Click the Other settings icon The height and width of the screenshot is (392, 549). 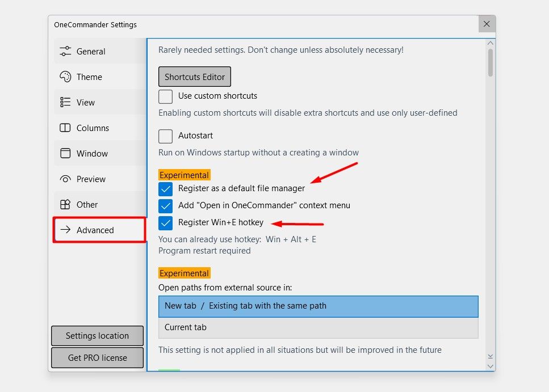(x=65, y=204)
